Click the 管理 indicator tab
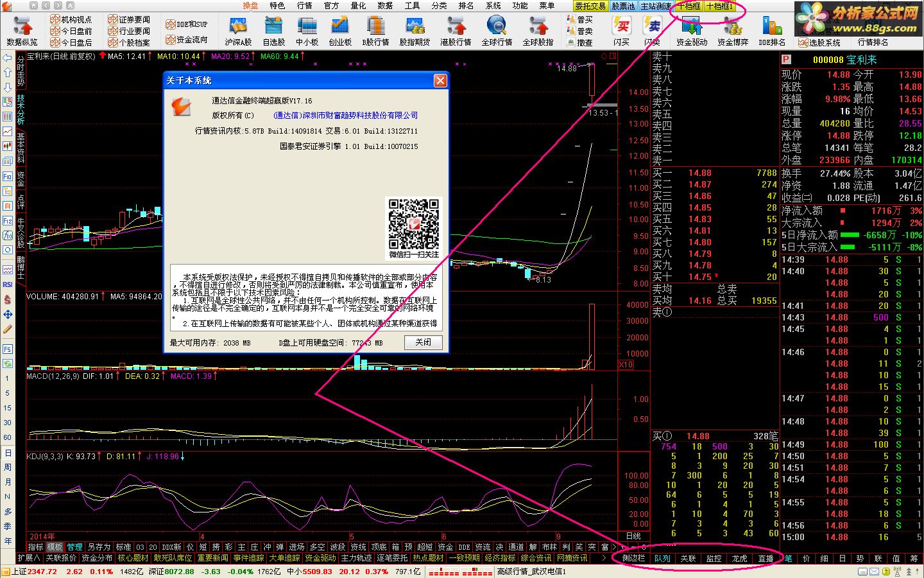Viewport: 924px width, 578px height. pos(75,547)
